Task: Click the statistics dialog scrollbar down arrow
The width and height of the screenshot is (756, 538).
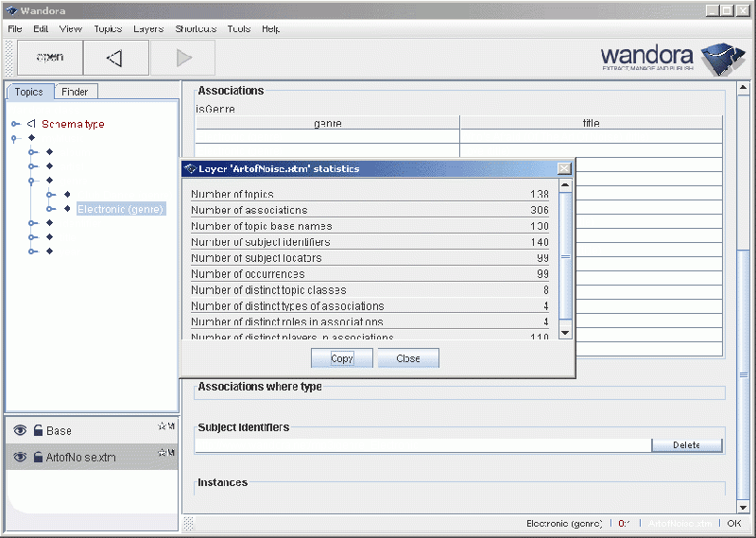Action: point(565,332)
